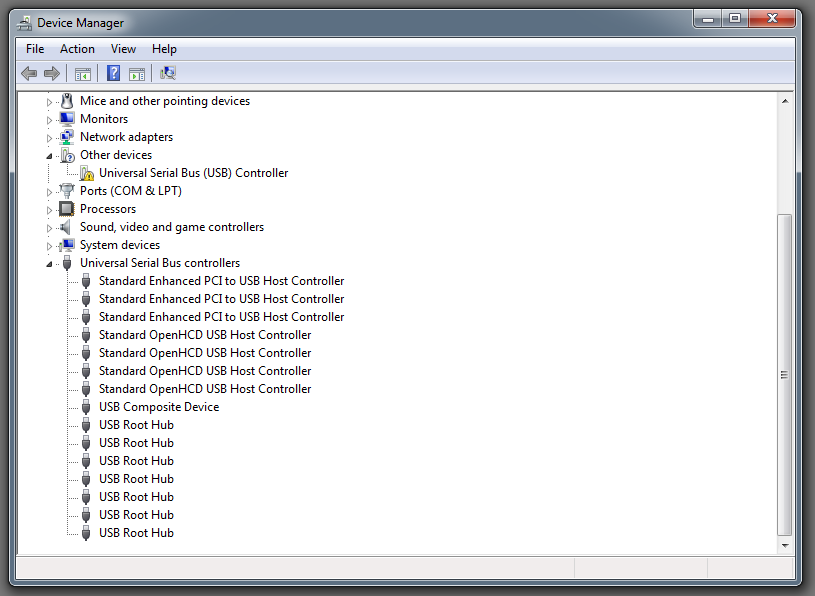The width and height of the screenshot is (815, 596).
Task: Click the Show/Hide Action Pane icon
Action: point(137,74)
